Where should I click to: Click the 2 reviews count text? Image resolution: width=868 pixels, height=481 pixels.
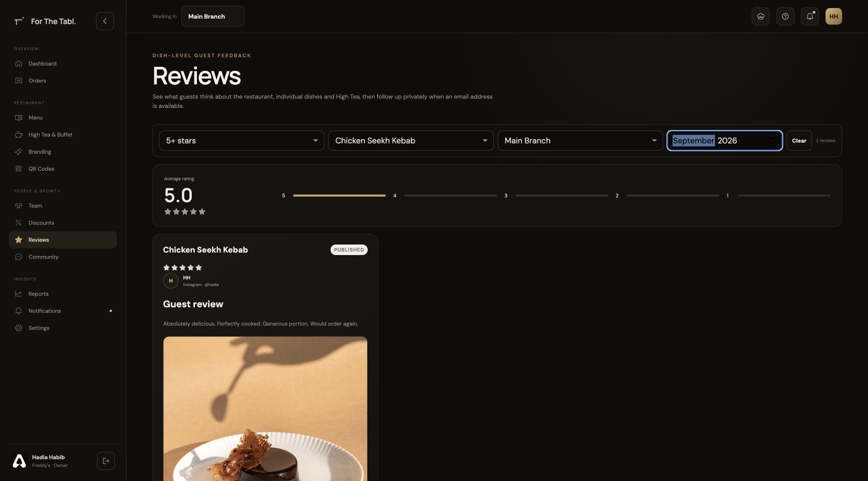tap(825, 141)
